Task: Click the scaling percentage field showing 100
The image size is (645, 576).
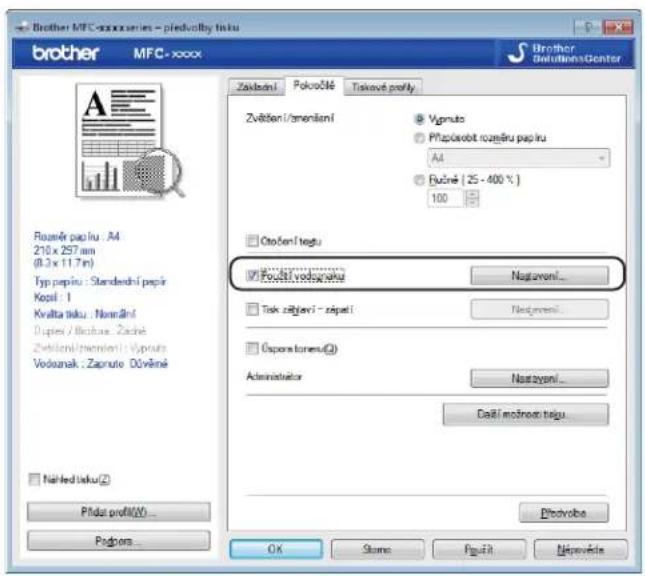Action: point(447,198)
